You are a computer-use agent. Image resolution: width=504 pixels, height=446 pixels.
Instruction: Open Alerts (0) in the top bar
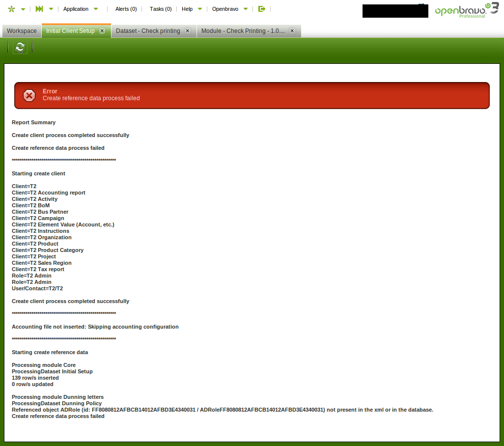point(126,9)
